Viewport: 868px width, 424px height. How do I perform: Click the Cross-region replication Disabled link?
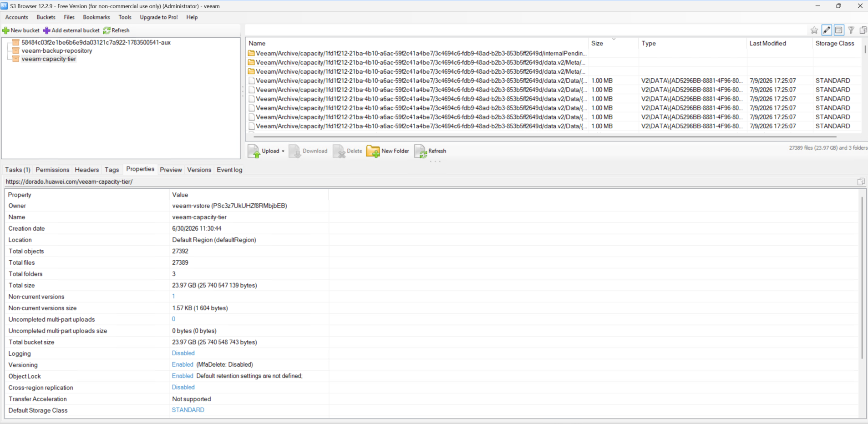point(183,387)
